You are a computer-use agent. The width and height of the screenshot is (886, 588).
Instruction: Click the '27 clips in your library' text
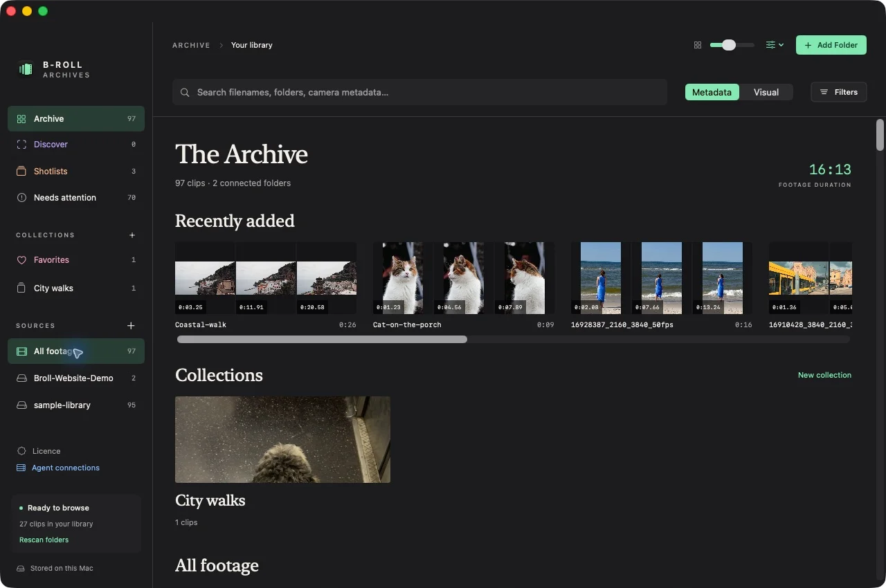[56, 524]
